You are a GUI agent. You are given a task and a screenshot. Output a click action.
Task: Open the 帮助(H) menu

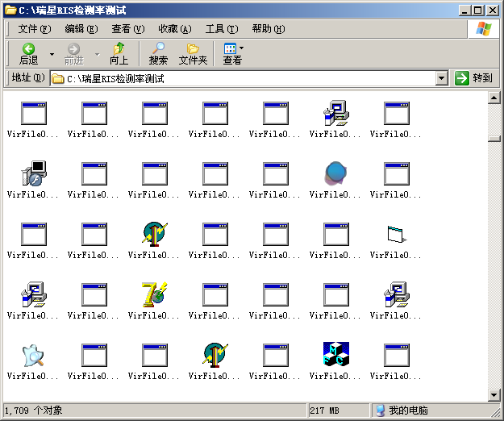click(x=269, y=29)
